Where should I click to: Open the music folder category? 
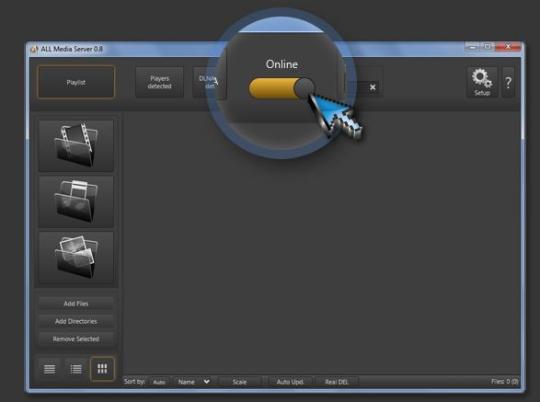76,202
